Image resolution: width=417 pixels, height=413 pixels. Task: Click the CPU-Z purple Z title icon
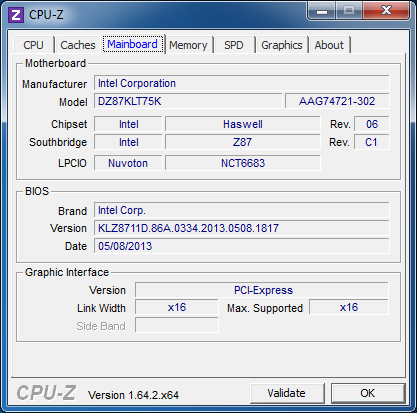tap(16, 15)
